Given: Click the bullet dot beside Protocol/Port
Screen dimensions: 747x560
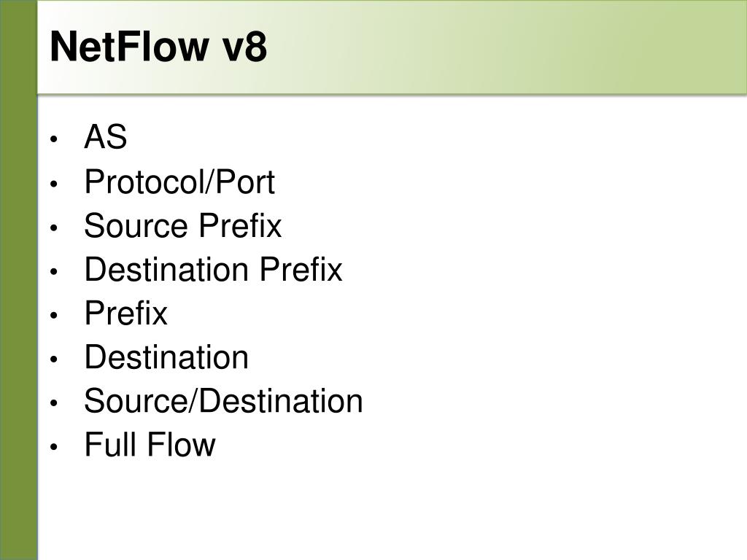Looking at the screenshot, I should pyautogui.click(x=53, y=183).
